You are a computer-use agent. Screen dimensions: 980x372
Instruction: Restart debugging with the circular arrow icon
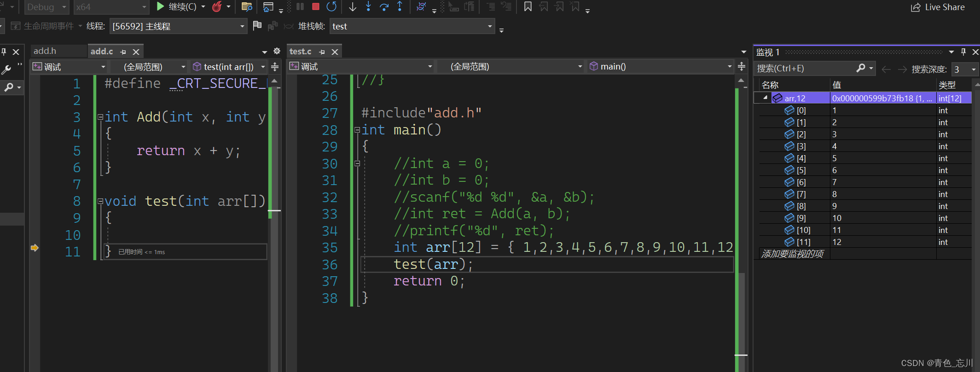pos(331,7)
